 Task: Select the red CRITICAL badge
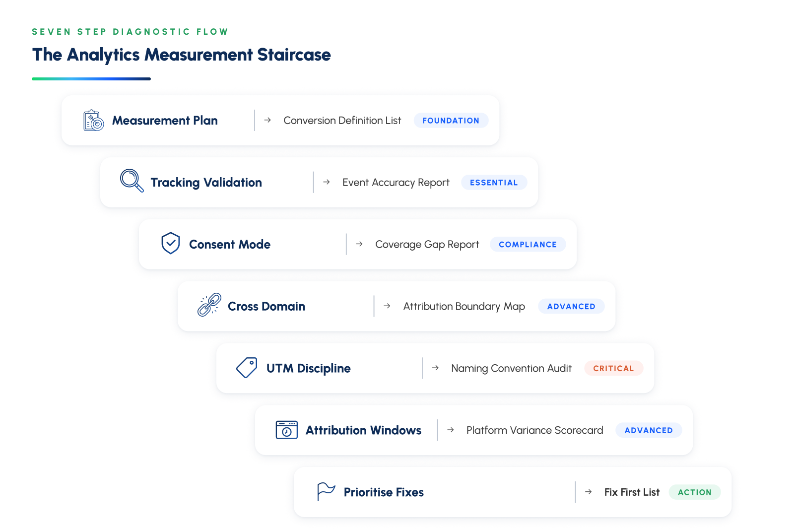coord(614,368)
